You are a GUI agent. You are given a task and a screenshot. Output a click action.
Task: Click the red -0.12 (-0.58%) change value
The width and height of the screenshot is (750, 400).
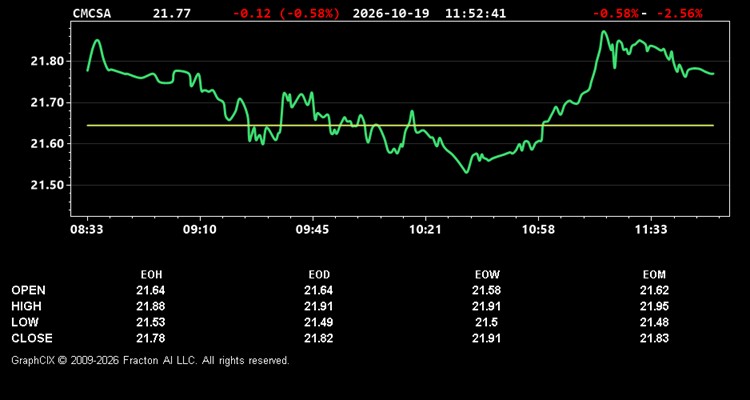286,13
